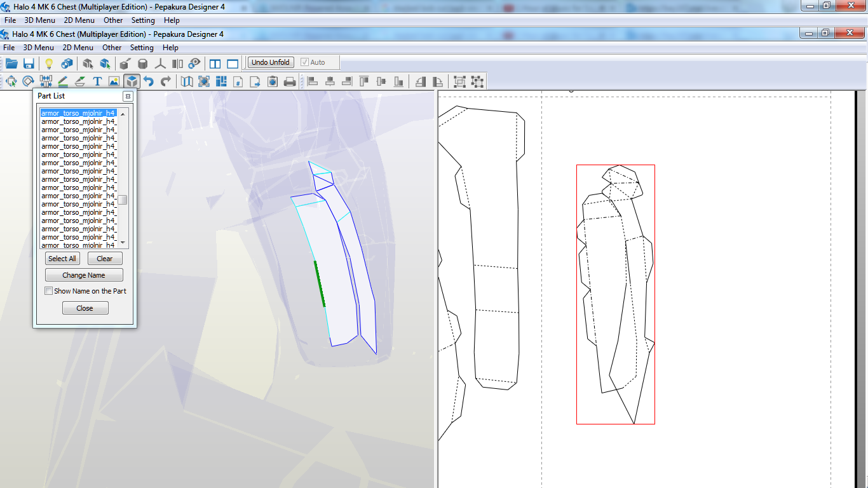Click the align left icon
This screenshot has width=868, height=488.
click(313, 81)
